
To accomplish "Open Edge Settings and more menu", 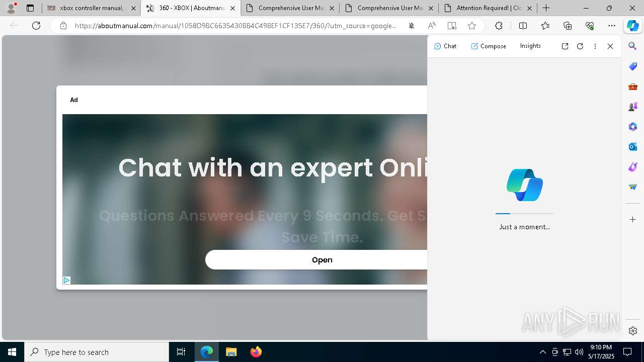I will (x=612, y=26).
